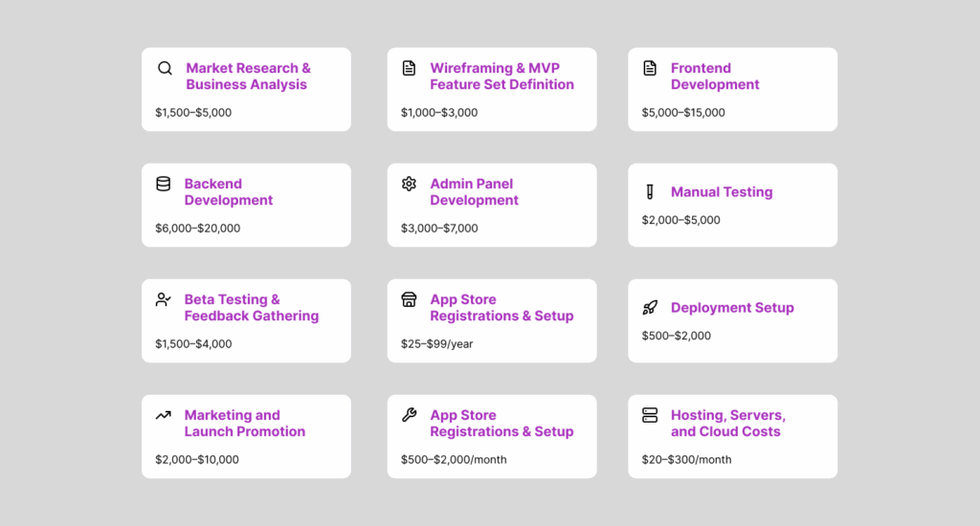This screenshot has width=980, height=526.
Task: Click the server icon beside Hosting, Servers
Action: 650,415
